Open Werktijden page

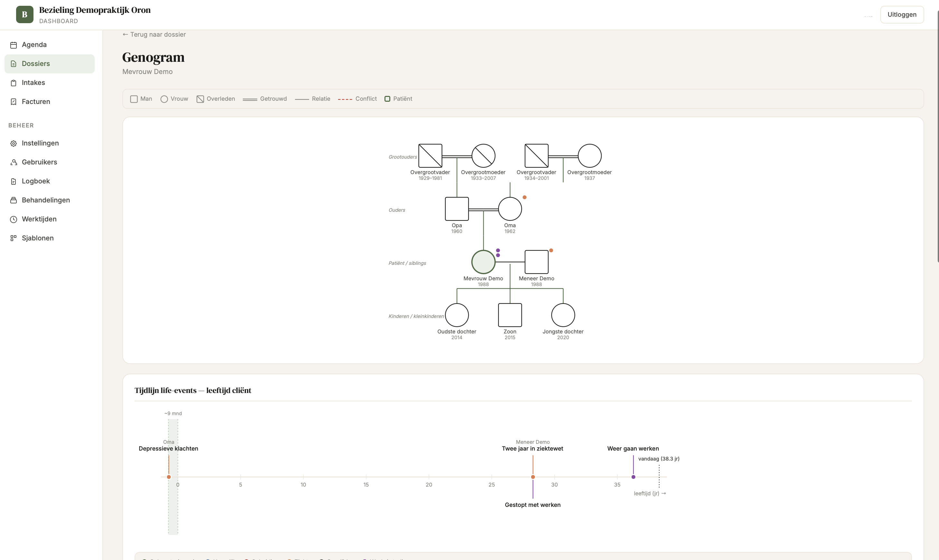coord(50,219)
